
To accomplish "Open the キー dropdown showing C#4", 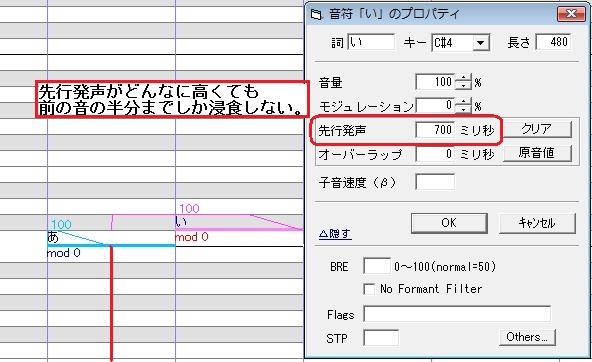I will pyautogui.click(x=480, y=43).
